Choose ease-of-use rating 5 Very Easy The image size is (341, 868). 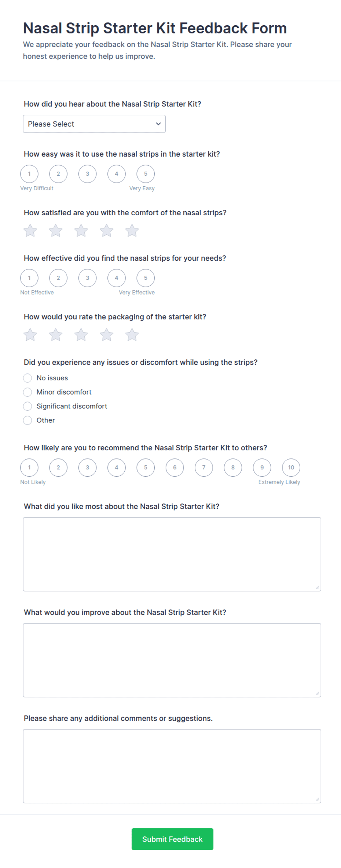(146, 174)
